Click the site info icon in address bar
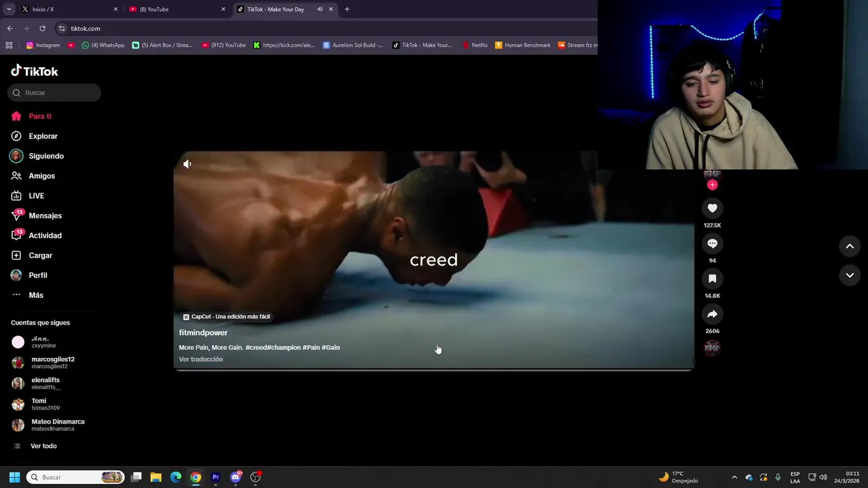The width and height of the screenshot is (868, 488). tap(62, 28)
